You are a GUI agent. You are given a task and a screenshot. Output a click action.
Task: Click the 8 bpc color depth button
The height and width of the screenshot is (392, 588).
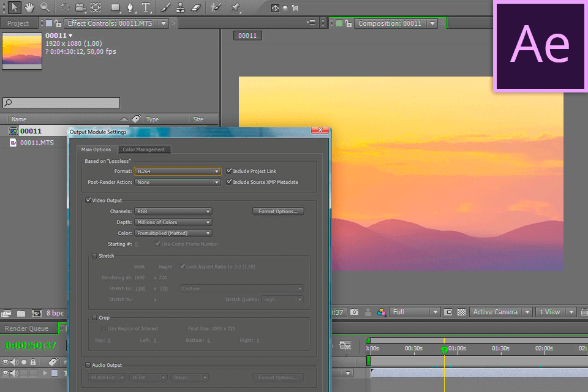tap(55, 313)
